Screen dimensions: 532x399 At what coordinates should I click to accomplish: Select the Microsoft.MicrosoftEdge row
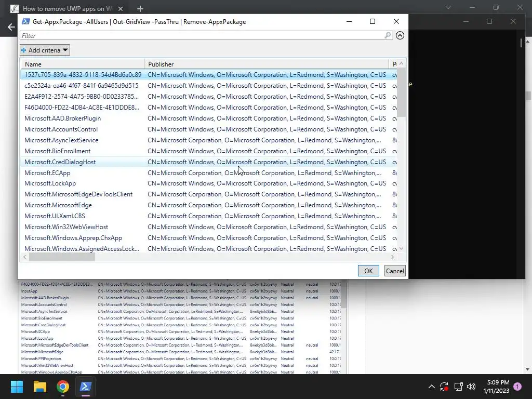(209, 205)
